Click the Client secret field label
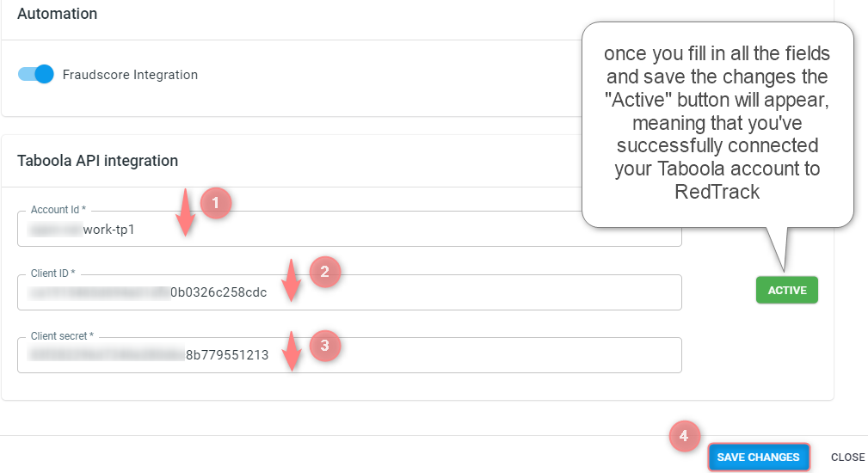Viewport: 868px width, 473px height. [x=62, y=335]
